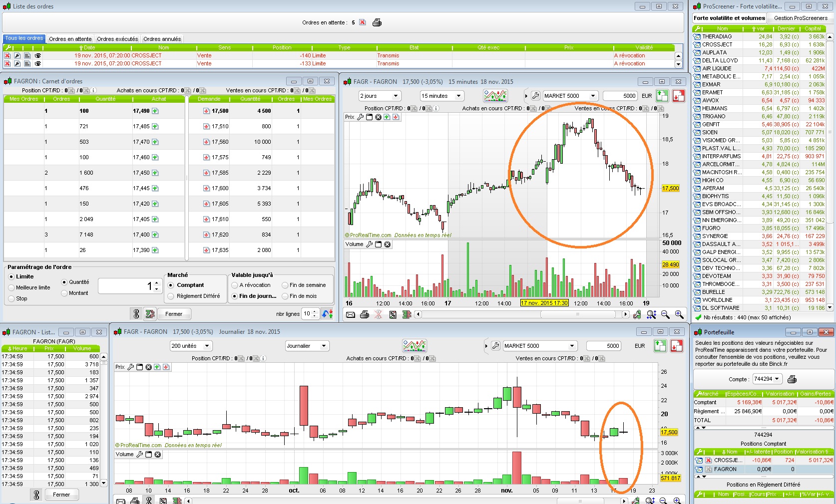The width and height of the screenshot is (836, 504).
Task: Print the order list from Liste des ordres
Action: pyautogui.click(x=377, y=22)
